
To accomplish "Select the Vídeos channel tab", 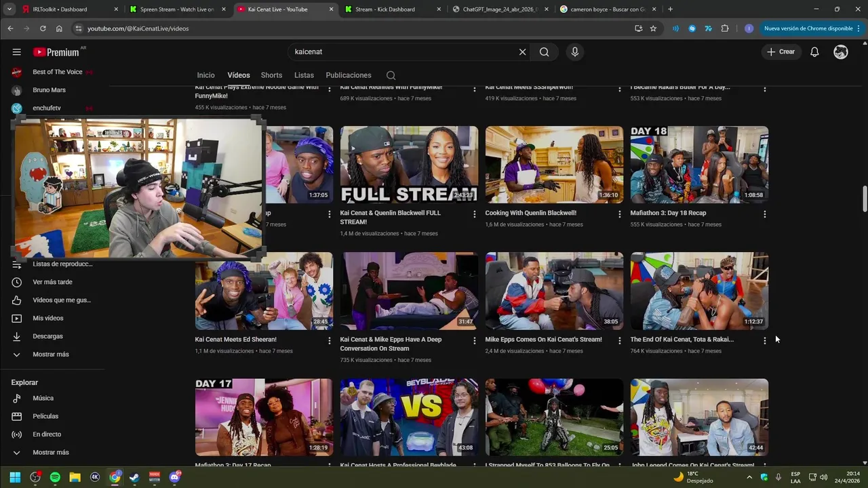I will click(239, 75).
